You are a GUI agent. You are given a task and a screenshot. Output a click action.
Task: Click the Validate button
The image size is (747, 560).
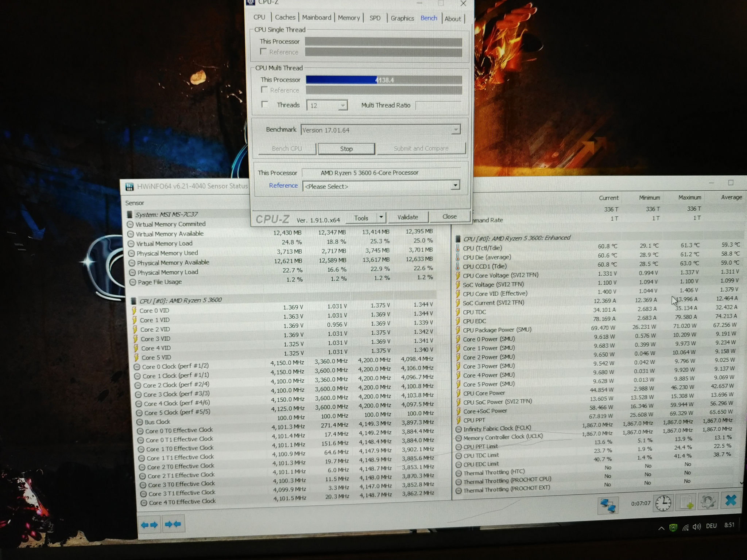[407, 217]
